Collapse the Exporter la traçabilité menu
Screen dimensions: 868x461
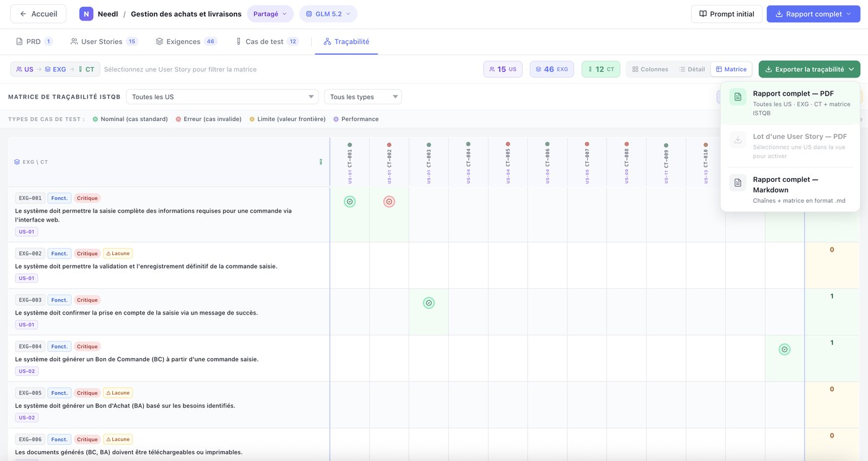coord(809,69)
